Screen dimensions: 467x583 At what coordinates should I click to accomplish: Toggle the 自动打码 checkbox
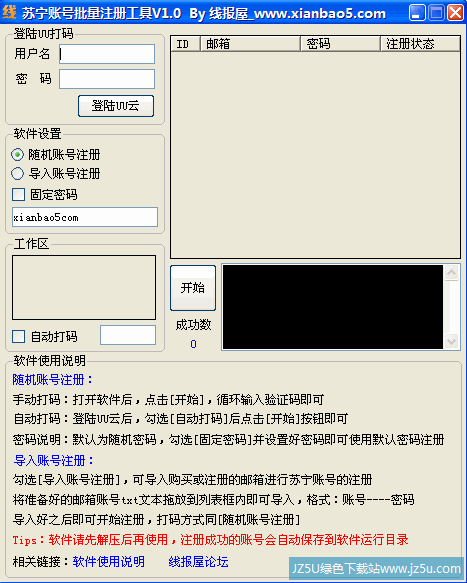tap(19, 336)
